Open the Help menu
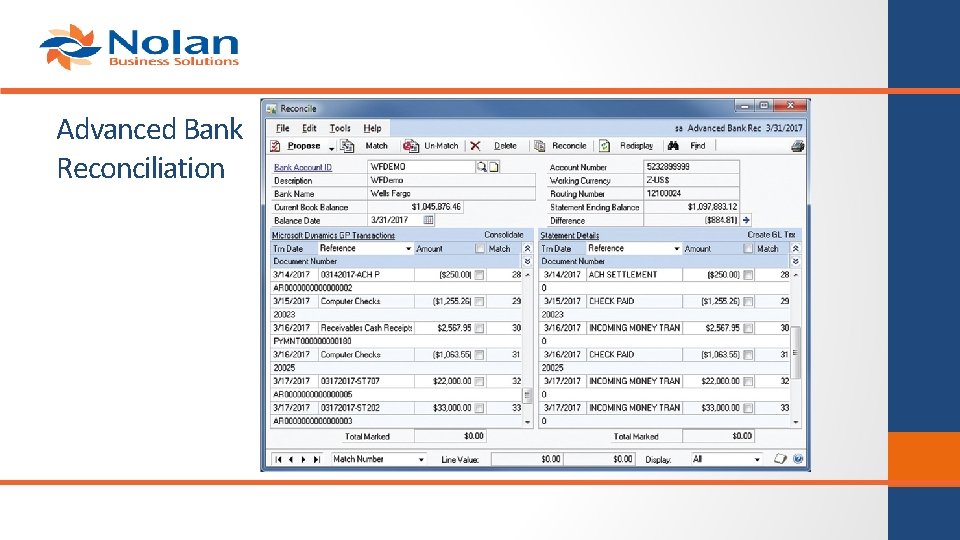Image resolution: width=960 pixels, height=540 pixels. (x=372, y=128)
